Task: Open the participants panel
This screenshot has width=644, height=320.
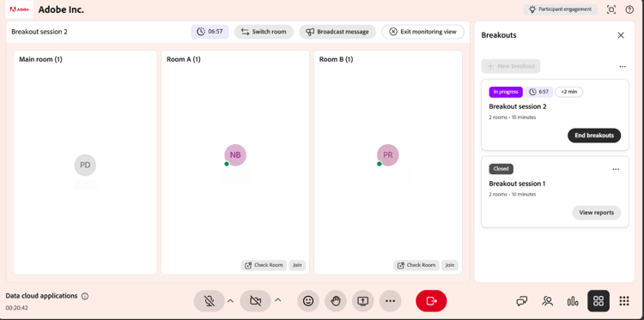Action: tap(547, 301)
